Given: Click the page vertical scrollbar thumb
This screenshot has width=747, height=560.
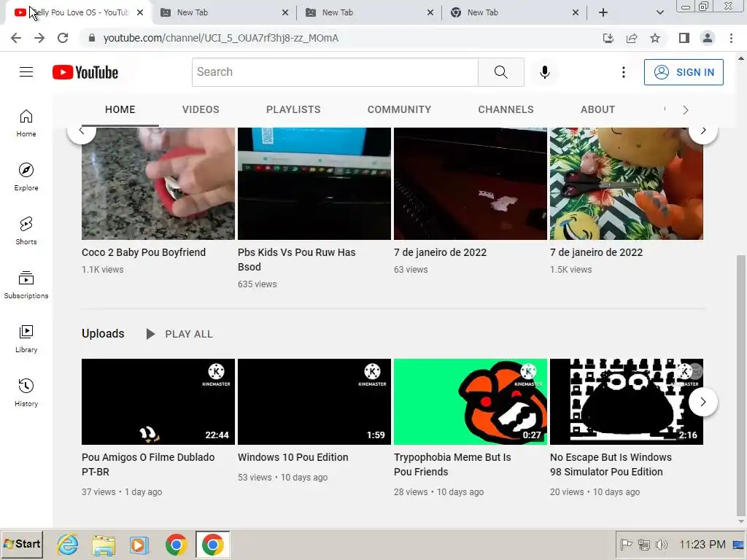Looking at the screenshot, I should [741, 385].
